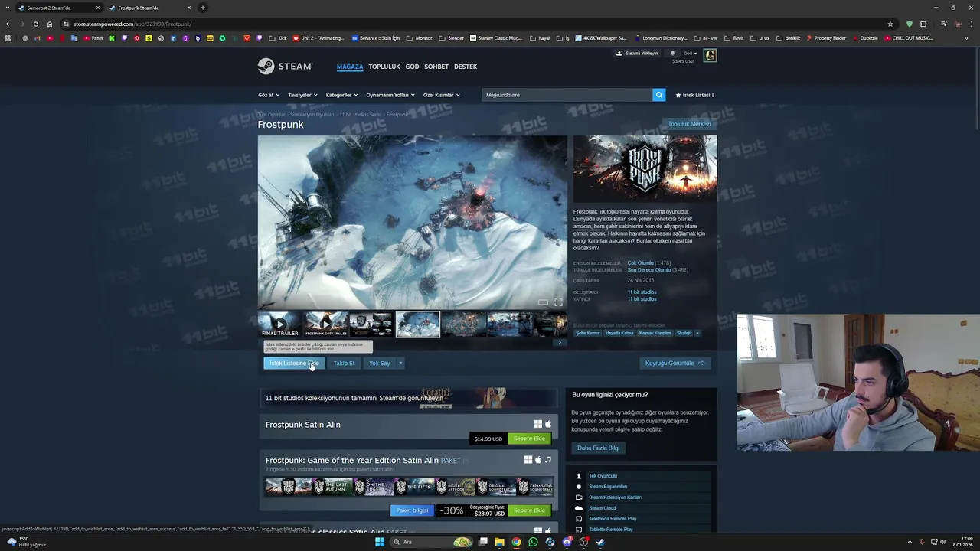Open the user avatar in Steam header
This screenshot has height=551, width=980.
[710, 55]
